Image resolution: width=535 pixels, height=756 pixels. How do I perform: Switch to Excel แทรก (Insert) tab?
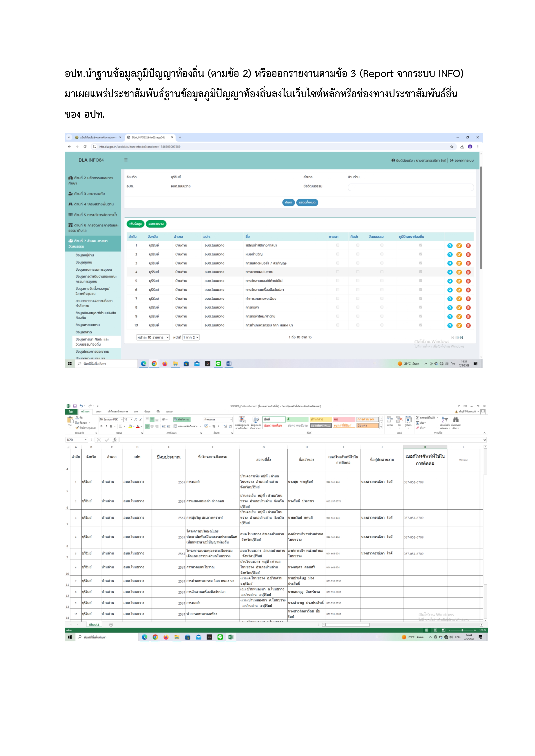(x=99, y=412)
